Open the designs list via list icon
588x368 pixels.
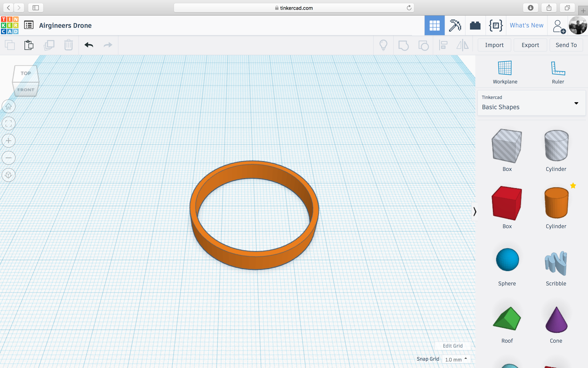click(28, 25)
